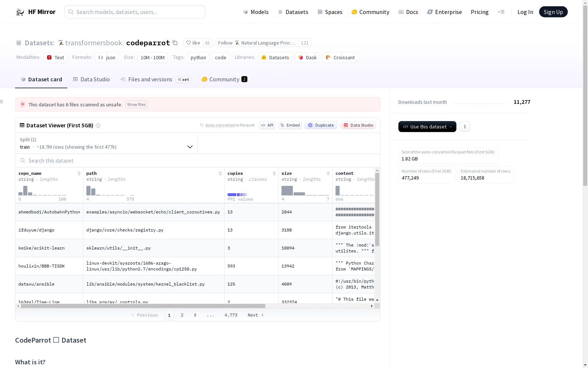Select the code tag

[220, 57]
